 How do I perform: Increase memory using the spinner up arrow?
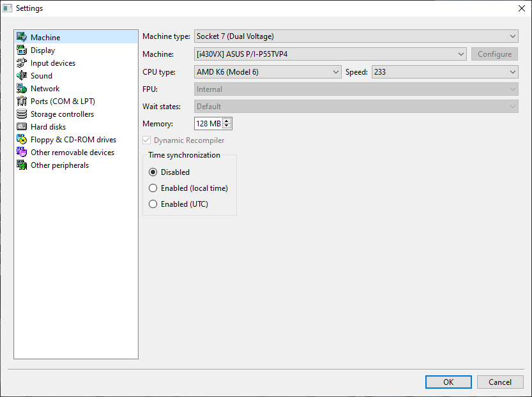[x=227, y=121]
